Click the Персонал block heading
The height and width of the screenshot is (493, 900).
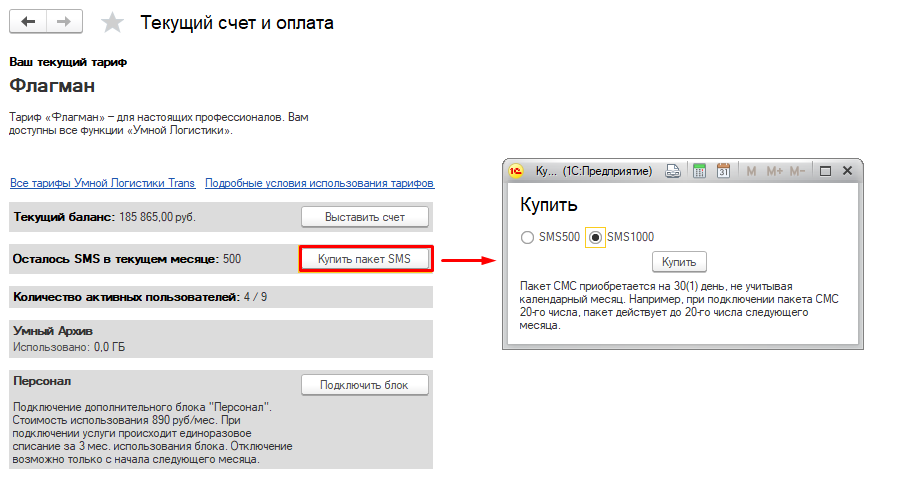(x=42, y=381)
